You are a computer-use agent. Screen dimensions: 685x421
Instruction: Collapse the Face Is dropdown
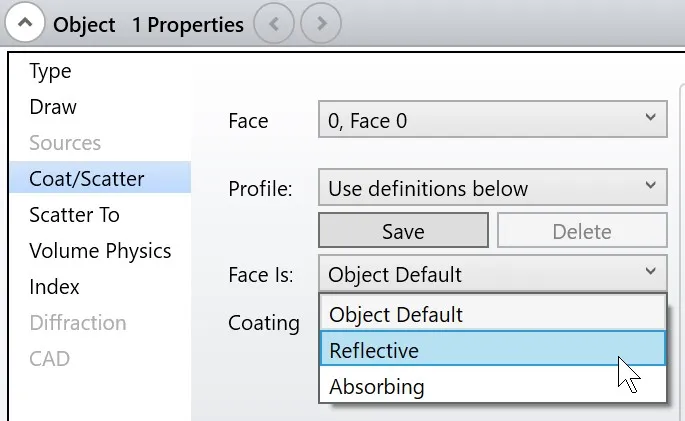click(492, 274)
